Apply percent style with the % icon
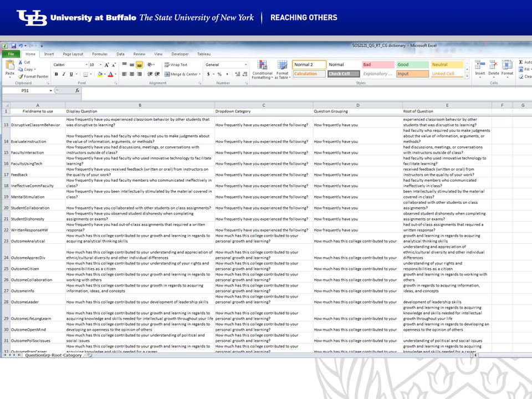This screenshot has height=399, width=532. pyautogui.click(x=219, y=74)
